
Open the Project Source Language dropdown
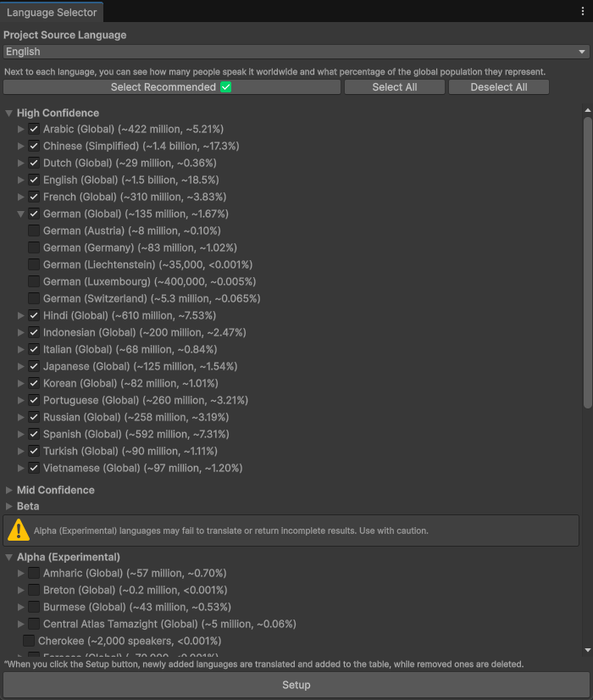click(x=296, y=52)
